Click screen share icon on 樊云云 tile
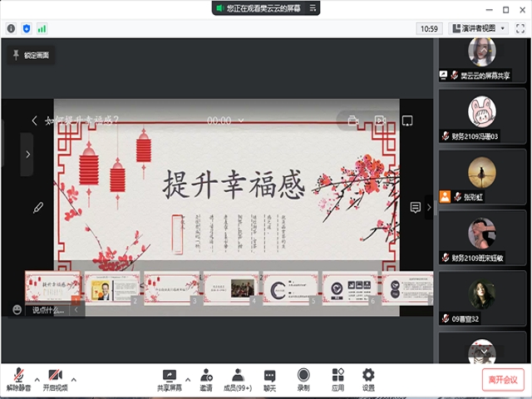Image resolution: width=532 pixels, height=399 pixels. tap(443, 75)
